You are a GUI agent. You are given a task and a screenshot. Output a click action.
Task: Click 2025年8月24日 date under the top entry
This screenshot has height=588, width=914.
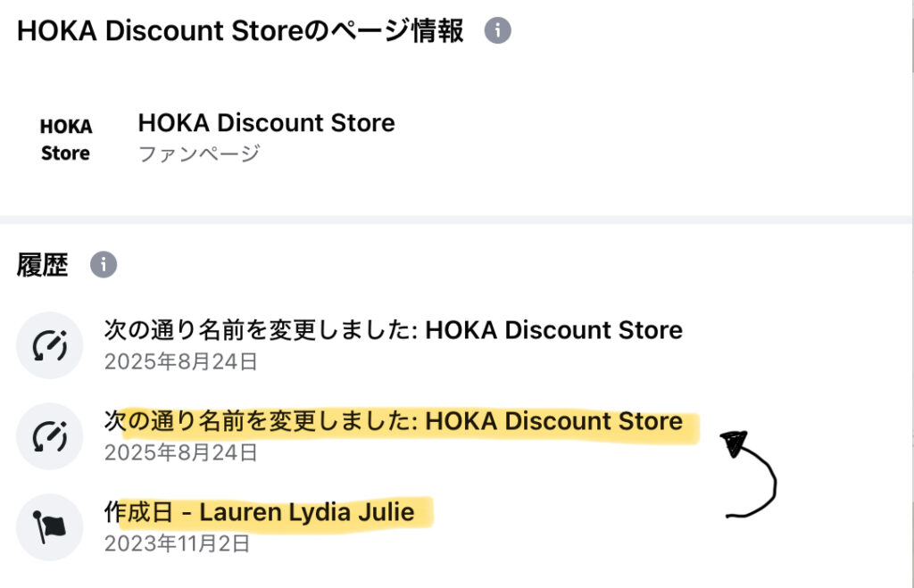click(180, 362)
